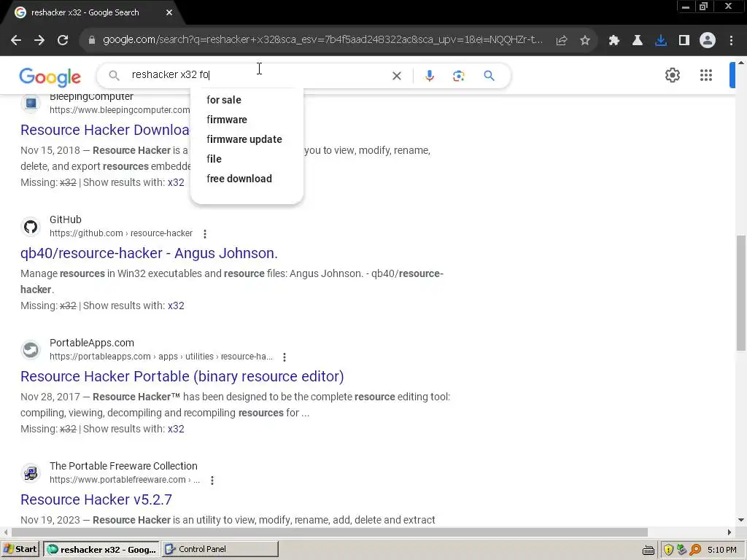Open the share page icon in address bar
This screenshot has width=747, height=560.
click(x=561, y=41)
